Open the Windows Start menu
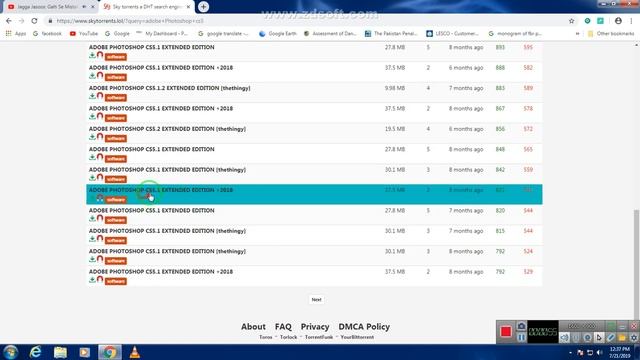Screen dimensions: 640x360 (11, 352)
